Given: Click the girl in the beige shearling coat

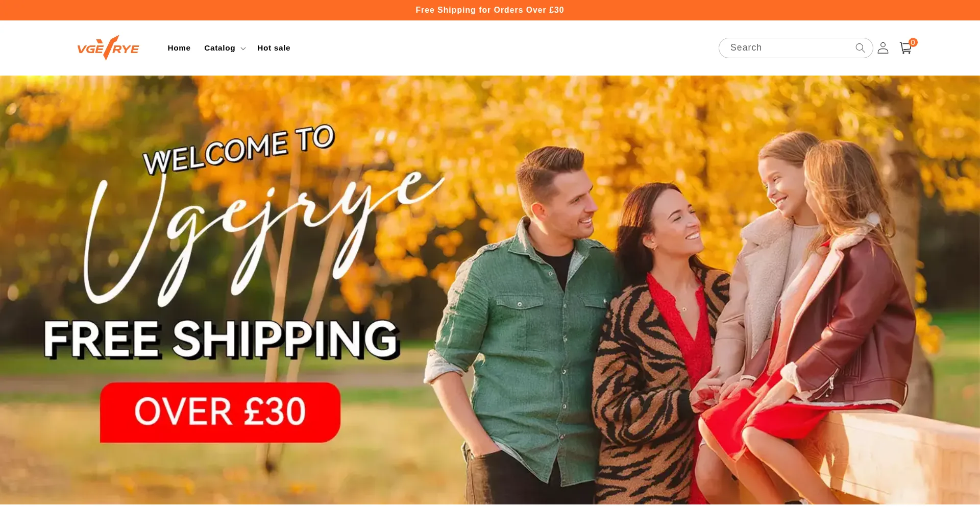Looking at the screenshot, I should pos(771,265).
